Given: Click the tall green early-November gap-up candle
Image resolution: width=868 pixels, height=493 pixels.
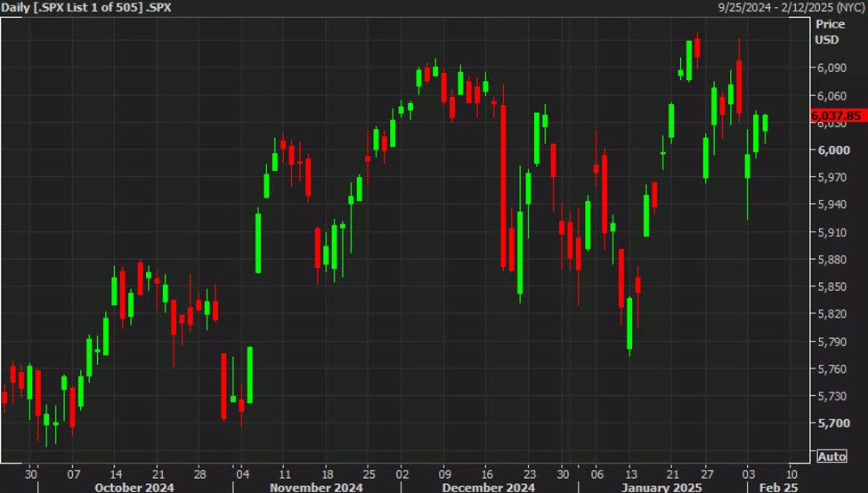Looking at the screenshot, I should [x=258, y=241].
